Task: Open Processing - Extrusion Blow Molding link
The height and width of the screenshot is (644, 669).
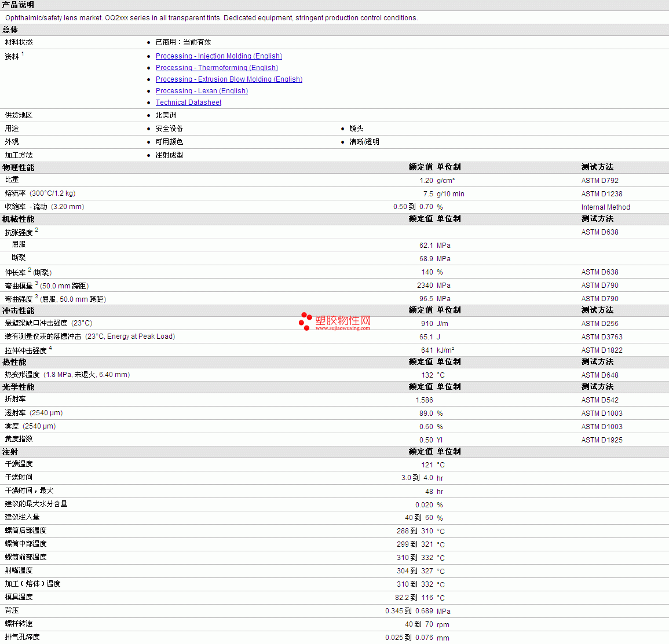Action: (229, 79)
